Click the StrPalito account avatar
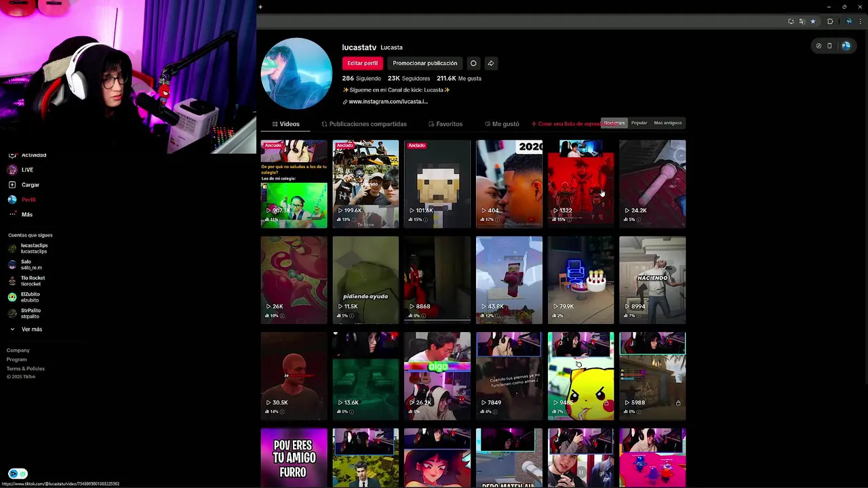 point(12,313)
